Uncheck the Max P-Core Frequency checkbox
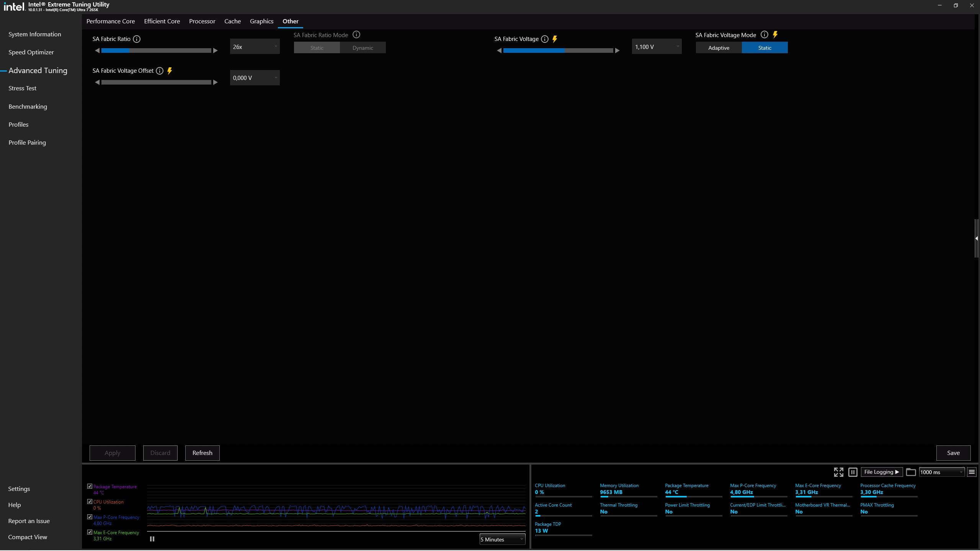980x551 pixels. pos(90,517)
